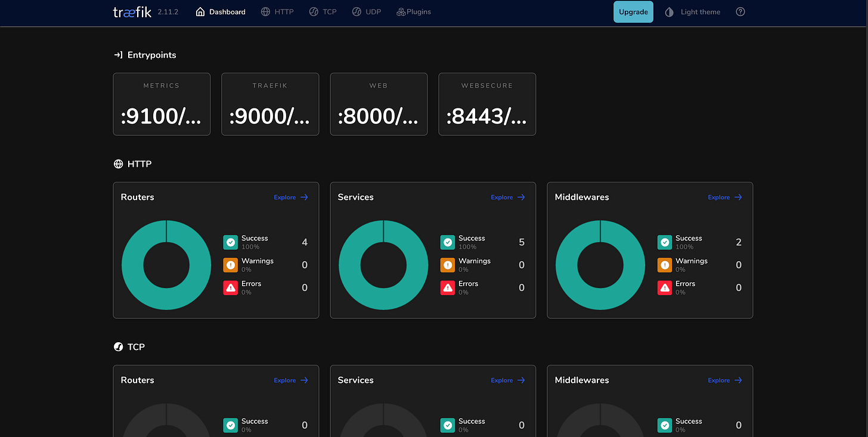Click HTTP Routers Errors icon
This screenshot has height=437, width=868.
click(x=231, y=287)
